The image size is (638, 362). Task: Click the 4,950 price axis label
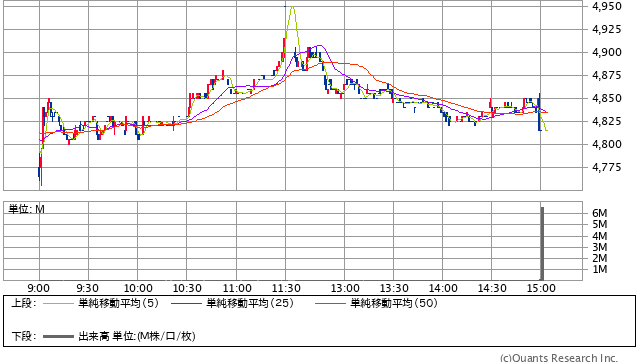click(607, 6)
